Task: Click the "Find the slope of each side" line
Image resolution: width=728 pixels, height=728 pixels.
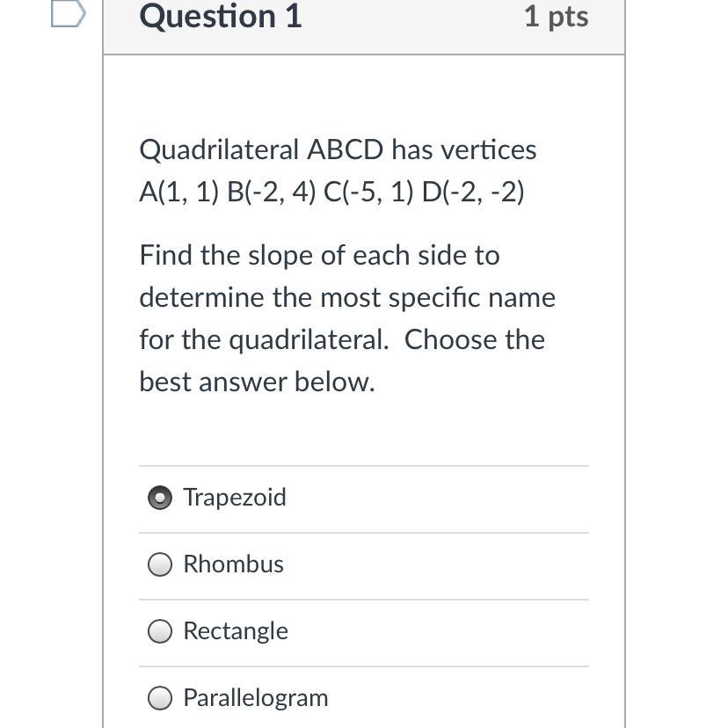Action: tap(319, 256)
